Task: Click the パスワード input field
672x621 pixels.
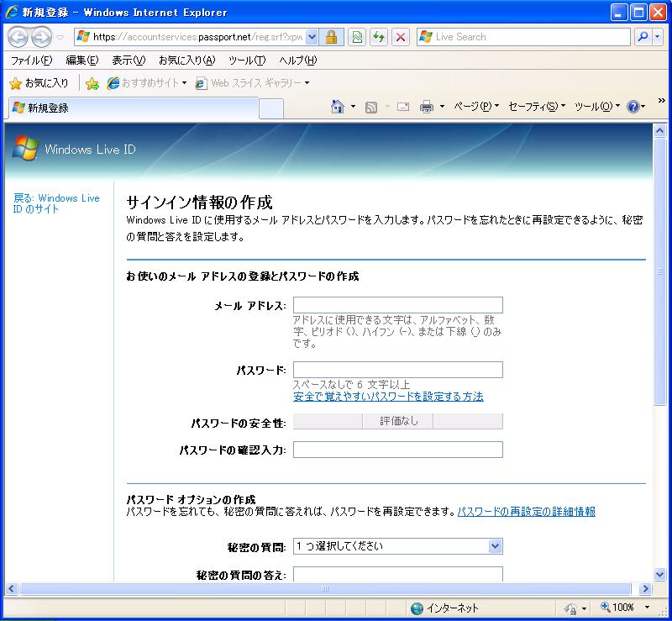Action: pos(397,370)
